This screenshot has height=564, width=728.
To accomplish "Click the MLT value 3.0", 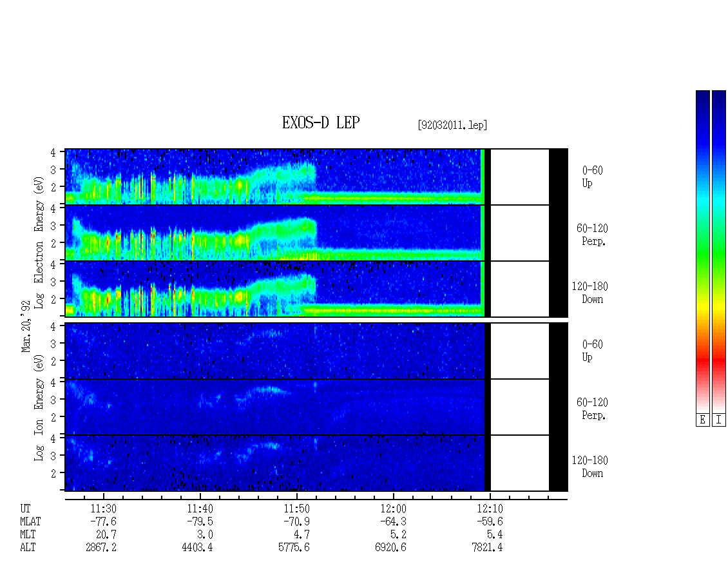I will coord(206,535).
